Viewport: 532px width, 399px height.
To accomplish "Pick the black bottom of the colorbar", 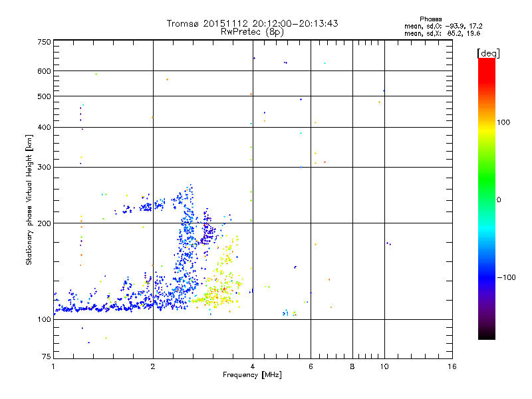I will [x=487, y=334].
